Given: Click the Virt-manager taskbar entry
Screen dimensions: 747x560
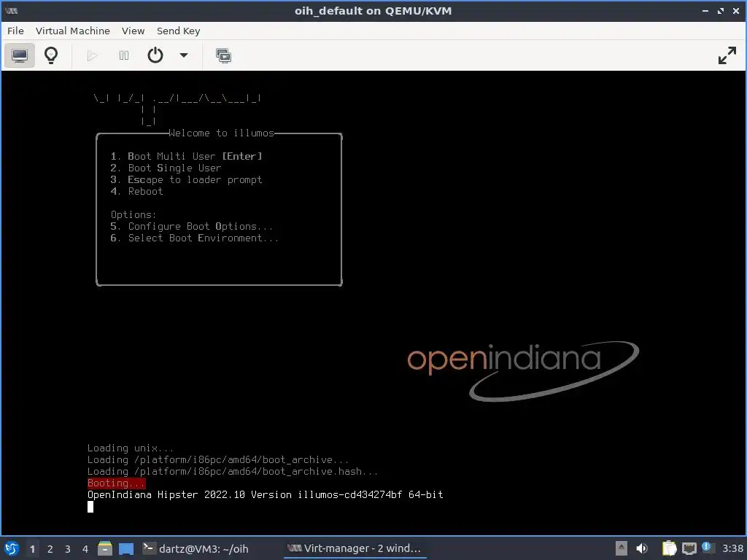Looking at the screenshot, I should click(355, 548).
